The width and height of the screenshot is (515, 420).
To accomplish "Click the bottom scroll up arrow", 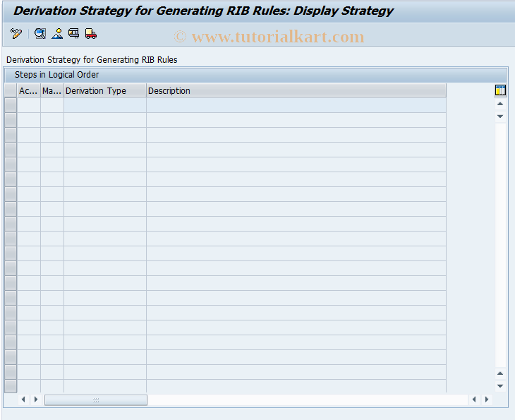I will click(500, 373).
